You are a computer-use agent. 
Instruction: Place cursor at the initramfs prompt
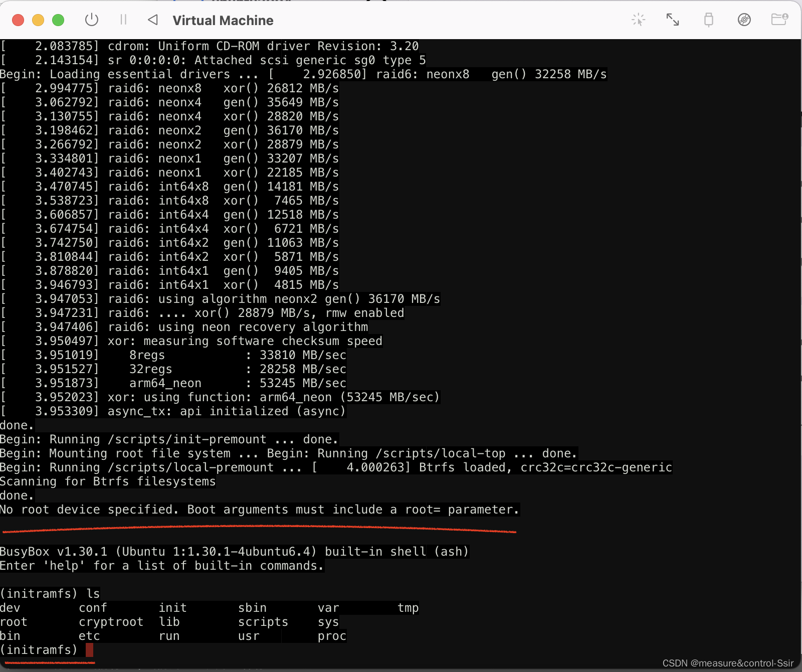89,650
